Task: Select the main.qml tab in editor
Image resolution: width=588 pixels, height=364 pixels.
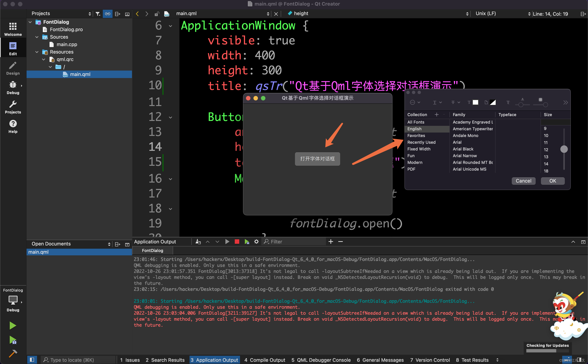Action: pos(187,13)
